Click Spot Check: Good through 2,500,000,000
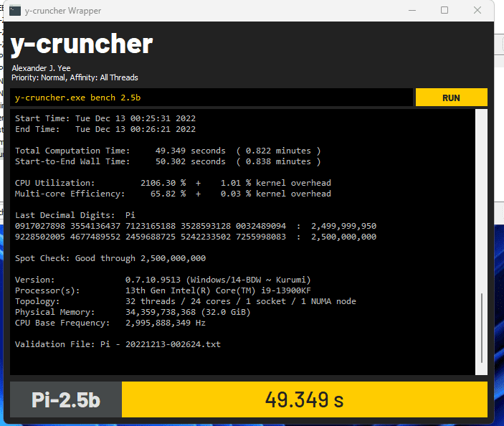 [110, 258]
